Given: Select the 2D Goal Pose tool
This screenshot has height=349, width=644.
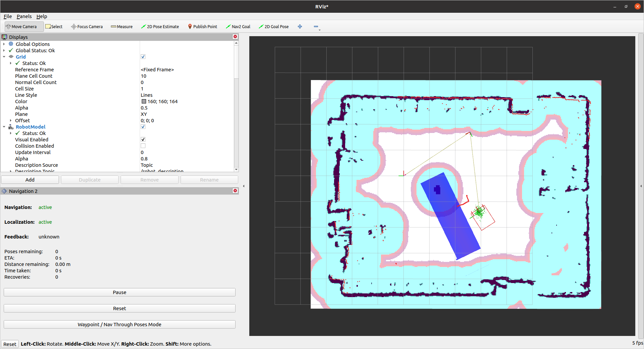Looking at the screenshot, I should [x=274, y=26].
